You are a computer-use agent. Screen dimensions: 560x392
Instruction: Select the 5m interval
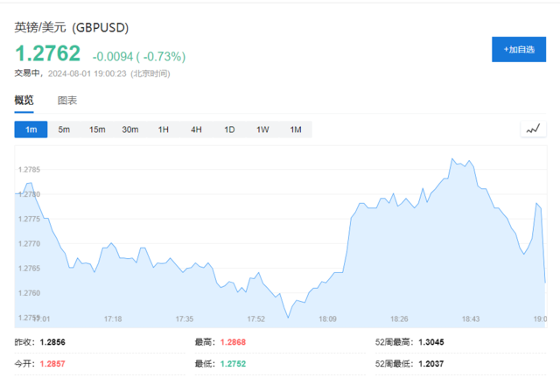pyautogui.click(x=64, y=129)
